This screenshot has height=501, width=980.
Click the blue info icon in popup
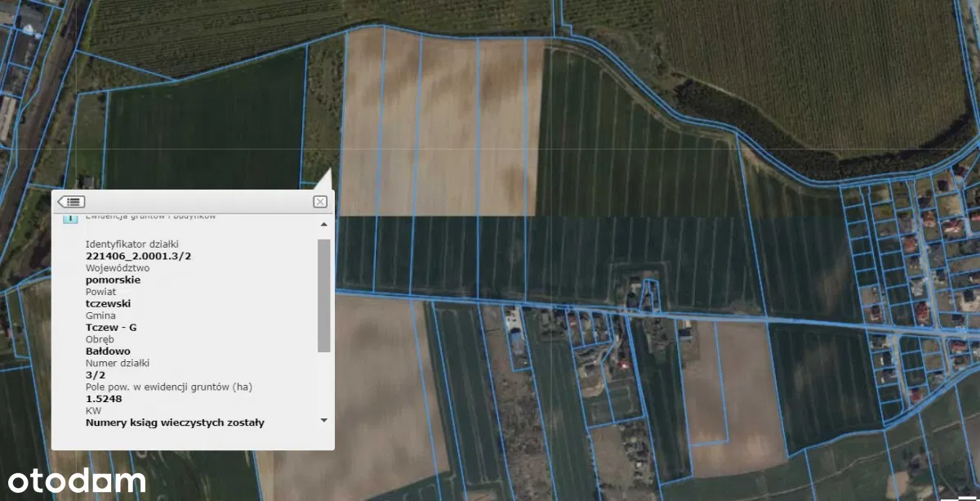[70, 218]
